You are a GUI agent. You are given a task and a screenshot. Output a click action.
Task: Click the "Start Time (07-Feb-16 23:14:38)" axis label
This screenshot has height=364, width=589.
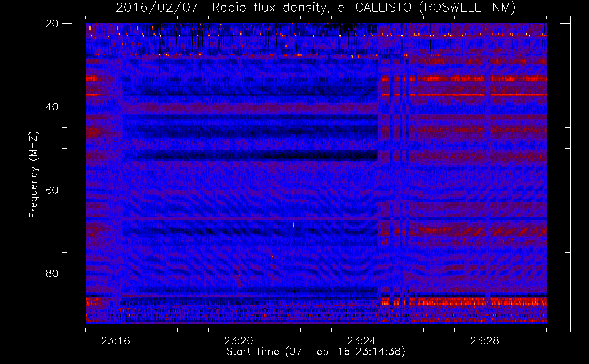[x=316, y=352]
